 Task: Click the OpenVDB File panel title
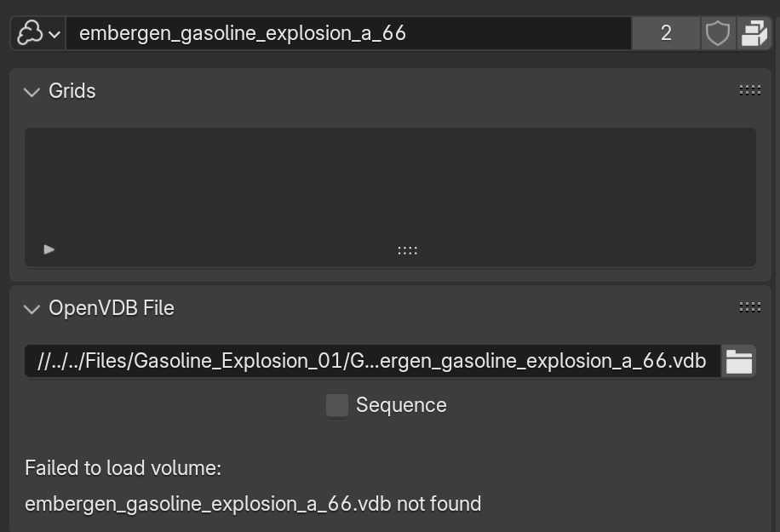click(x=112, y=308)
